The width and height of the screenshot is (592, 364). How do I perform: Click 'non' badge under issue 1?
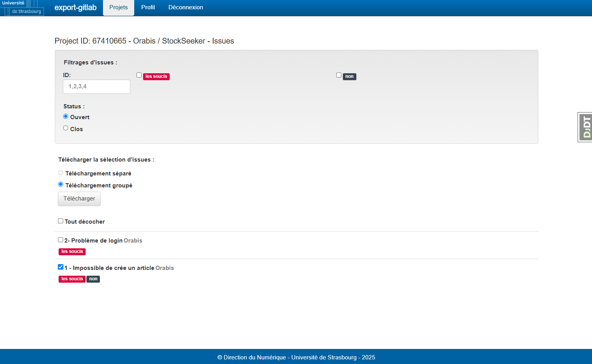tap(93, 279)
